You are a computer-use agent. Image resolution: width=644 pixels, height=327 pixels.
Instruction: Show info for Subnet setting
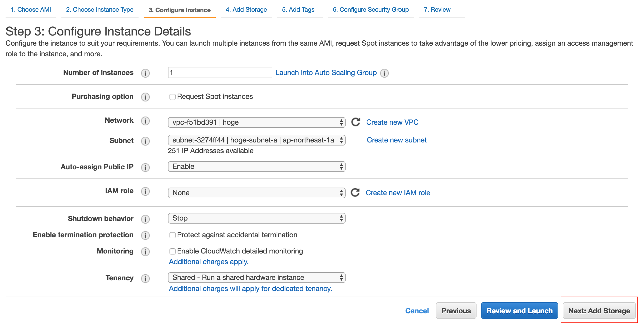point(145,141)
